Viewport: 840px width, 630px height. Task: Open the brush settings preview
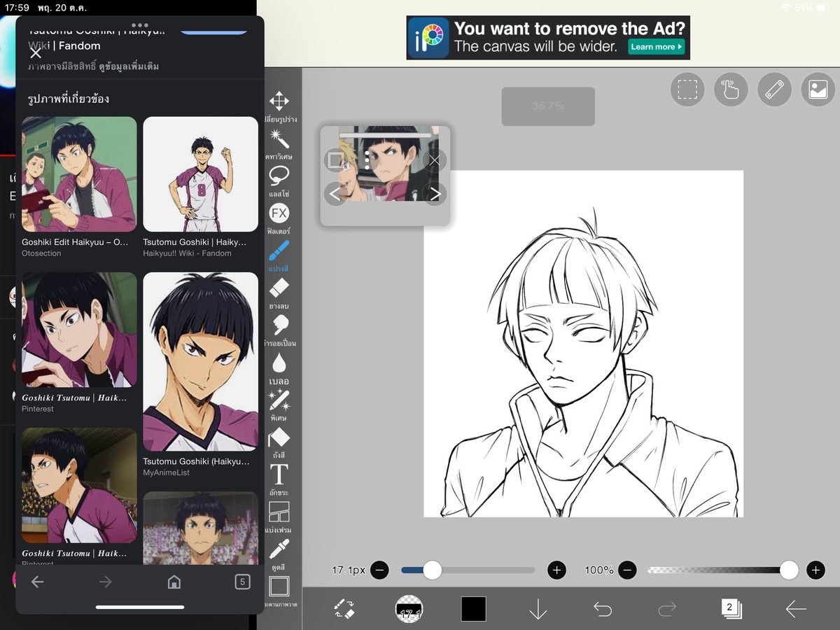(409, 609)
